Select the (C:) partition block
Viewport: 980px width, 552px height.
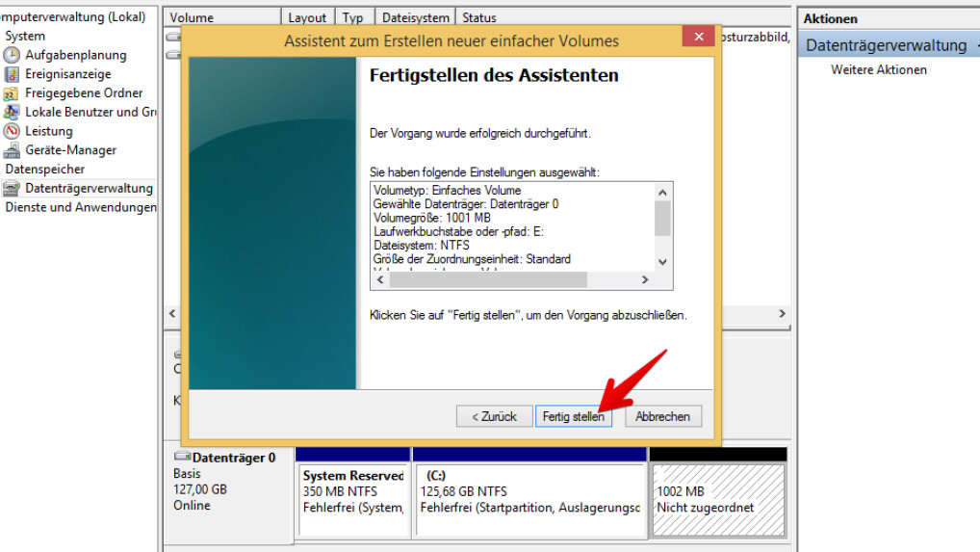(530, 500)
